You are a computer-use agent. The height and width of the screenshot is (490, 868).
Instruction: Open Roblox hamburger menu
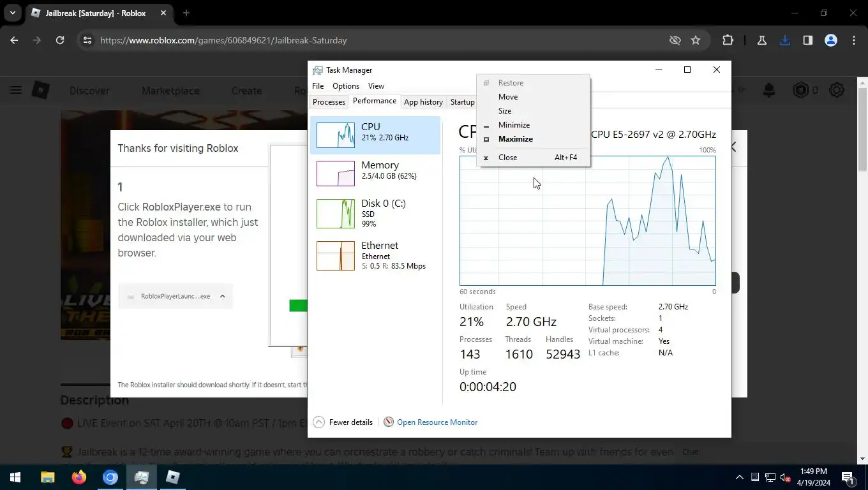click(15, 91)
